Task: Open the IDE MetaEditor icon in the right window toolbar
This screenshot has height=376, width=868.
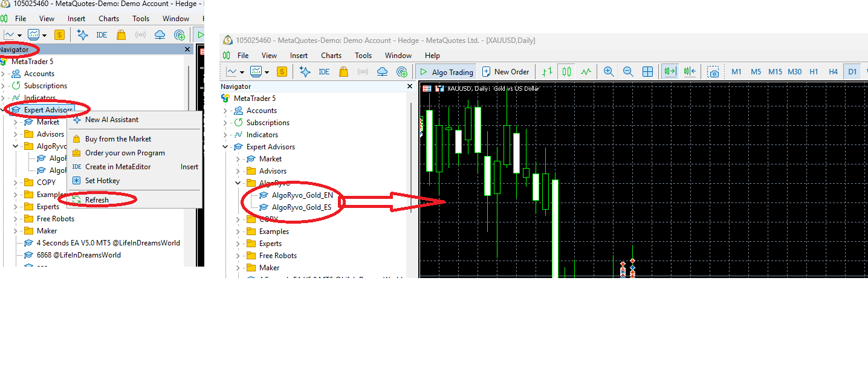Action: [324, 71]
